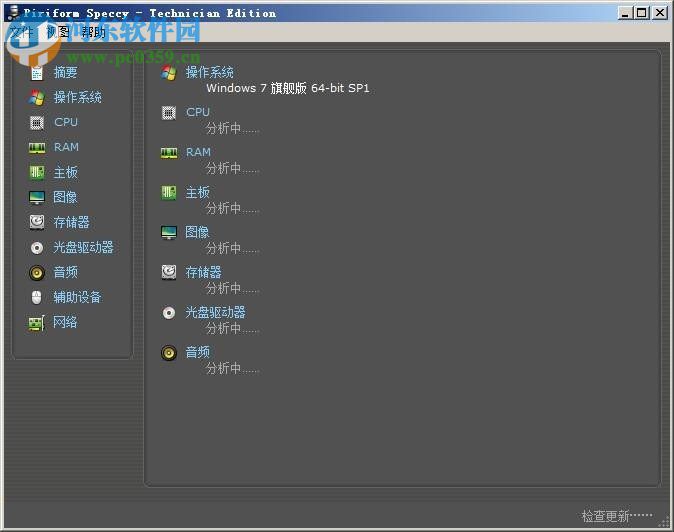This screenshot has width=674, height=532.
Task: Open CPU heading link in summary panel
Action: click(x=198, y=112)
